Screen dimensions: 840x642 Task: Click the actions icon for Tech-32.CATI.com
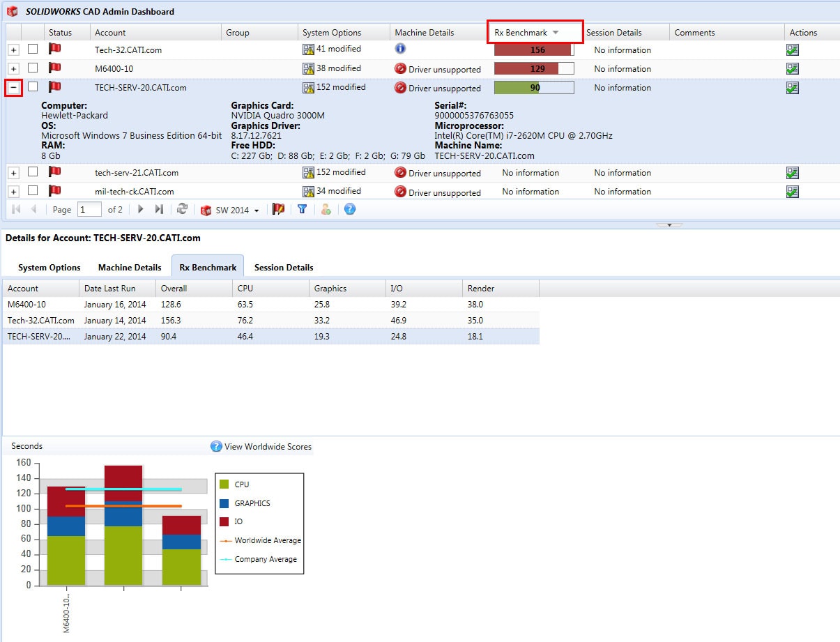coord(792,49)
